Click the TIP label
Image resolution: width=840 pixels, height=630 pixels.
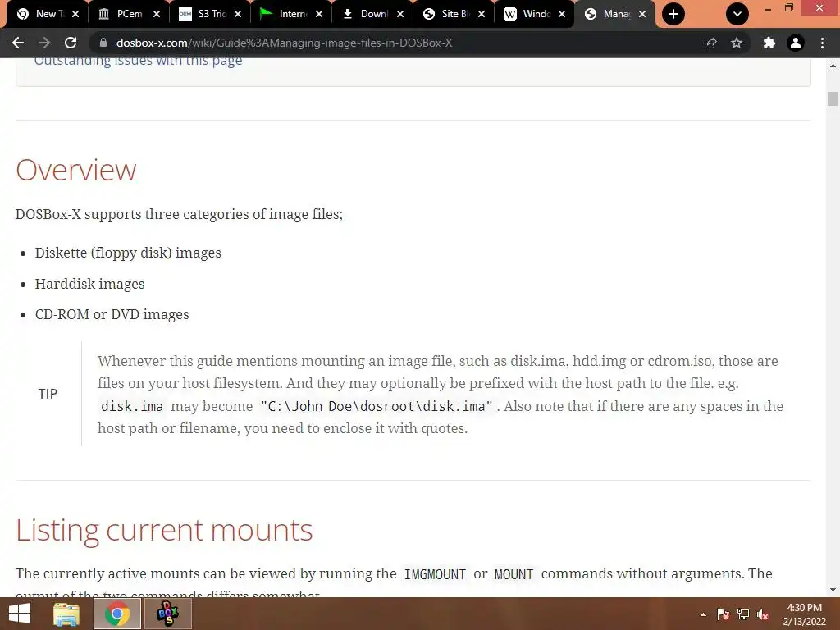point(48,394)
